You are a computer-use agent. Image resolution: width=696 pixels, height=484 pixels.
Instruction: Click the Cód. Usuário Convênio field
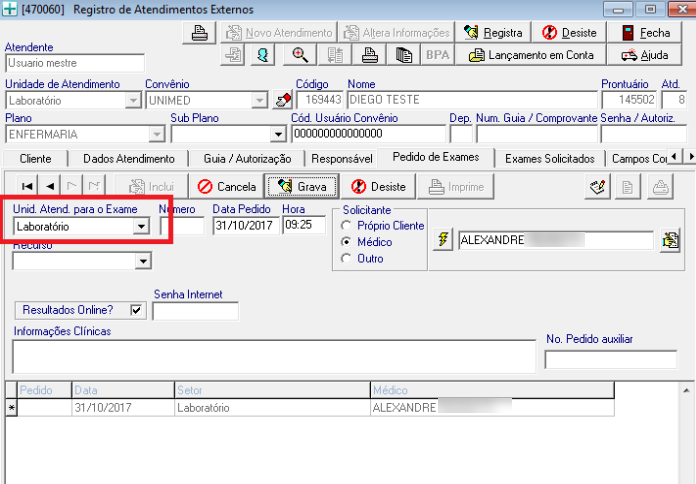click(x=368, y=134)
